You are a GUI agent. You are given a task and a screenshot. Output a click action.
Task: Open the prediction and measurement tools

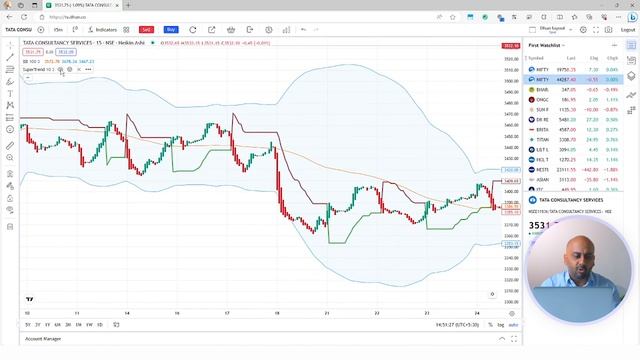pos(10,118)
